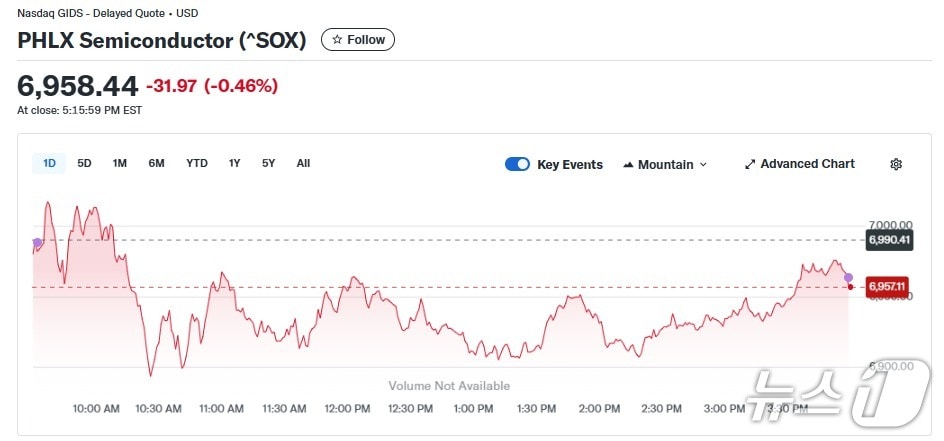Click the Follow star button
944x441 pixels.
pyautogui.click(x=358, y=40)
